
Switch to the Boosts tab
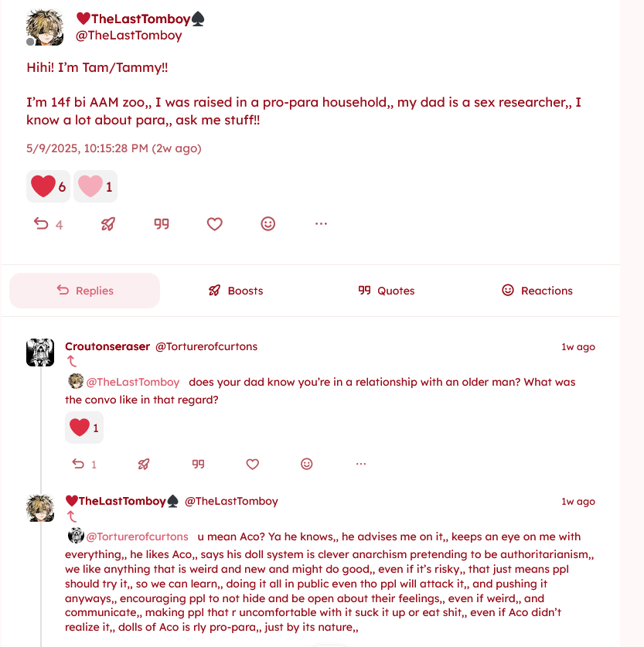(x=236, y=291)
